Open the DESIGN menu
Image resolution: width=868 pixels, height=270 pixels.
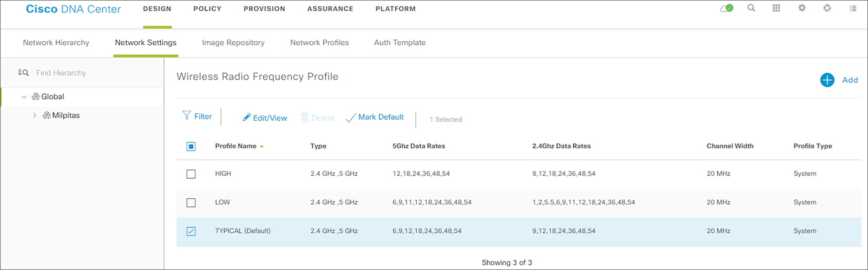[157, 9]
